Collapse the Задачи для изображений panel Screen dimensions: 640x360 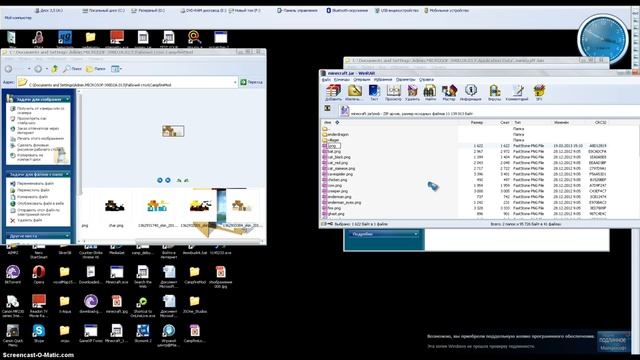tap(67, 99)
